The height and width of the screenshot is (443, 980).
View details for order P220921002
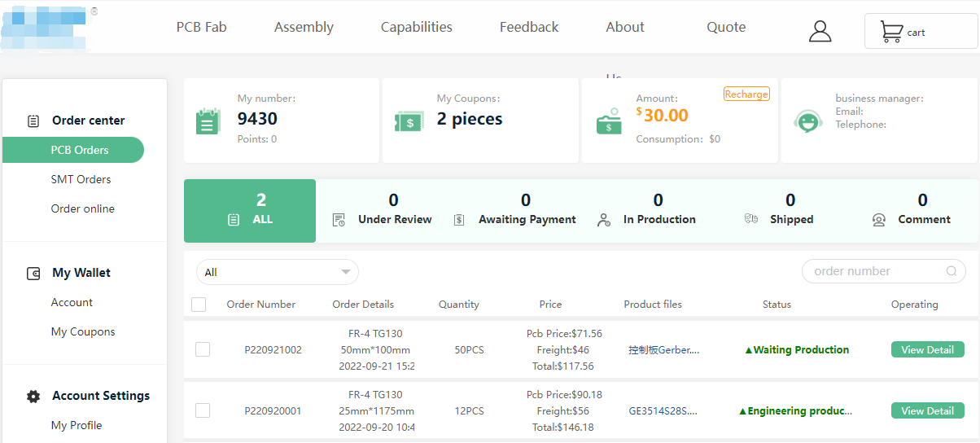[x=927, y=349]
